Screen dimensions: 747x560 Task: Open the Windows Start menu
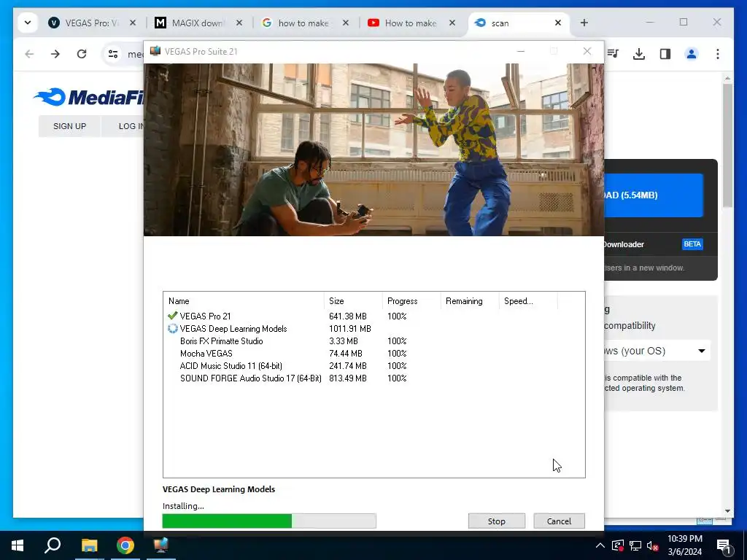(18, 545)
